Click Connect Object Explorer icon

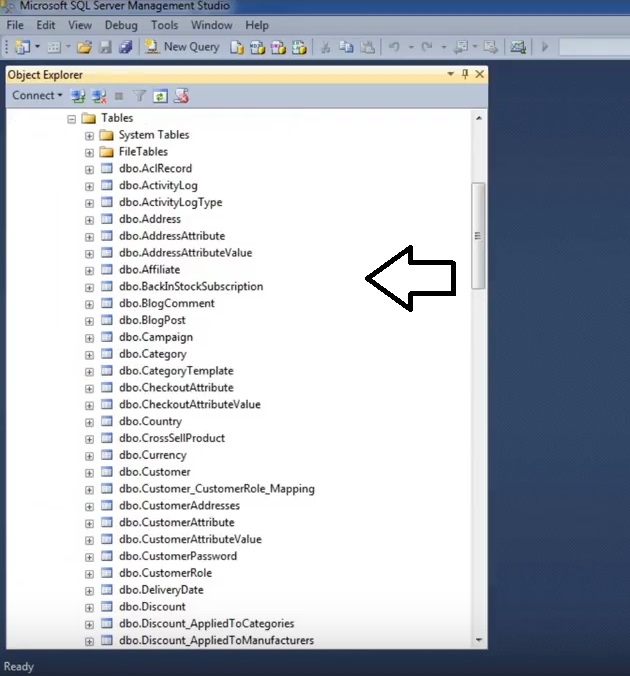pyautogui.click(x=78, y=96)
